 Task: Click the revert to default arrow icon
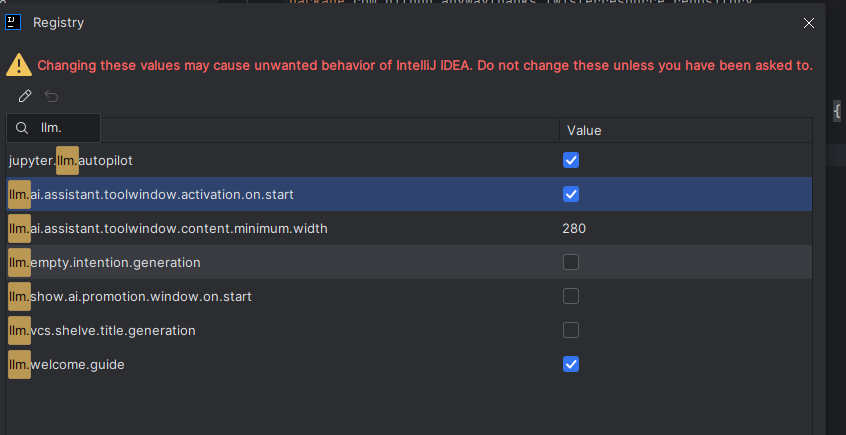point(51,96)
